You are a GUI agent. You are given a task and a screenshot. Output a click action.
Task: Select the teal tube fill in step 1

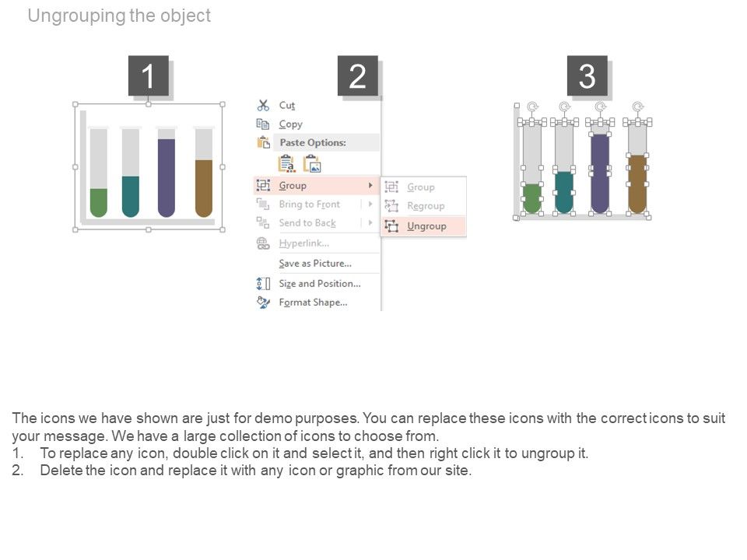(131, 197)
